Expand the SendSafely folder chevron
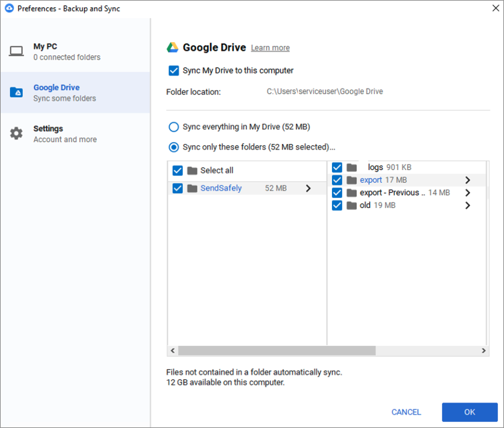 point(308,188)
